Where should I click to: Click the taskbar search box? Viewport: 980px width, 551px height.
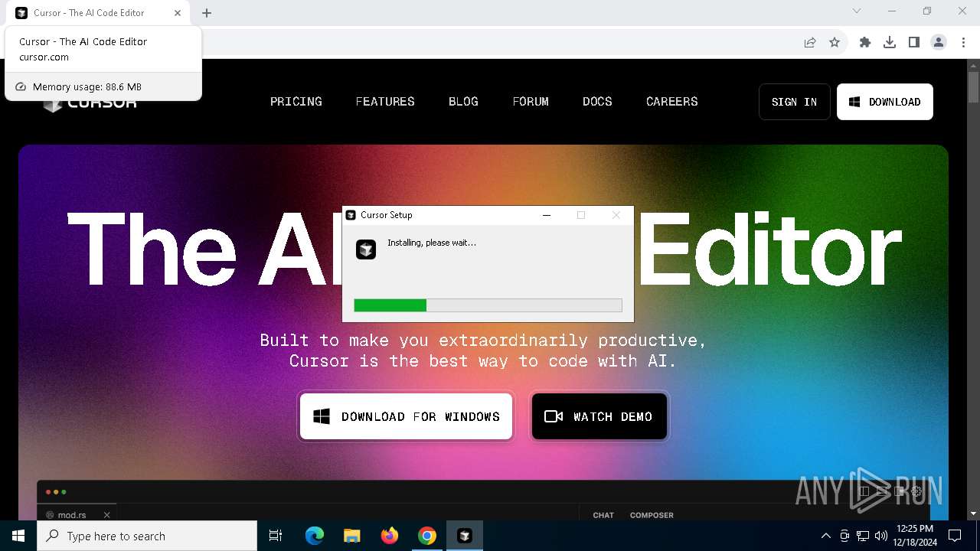tap(147, 536)
